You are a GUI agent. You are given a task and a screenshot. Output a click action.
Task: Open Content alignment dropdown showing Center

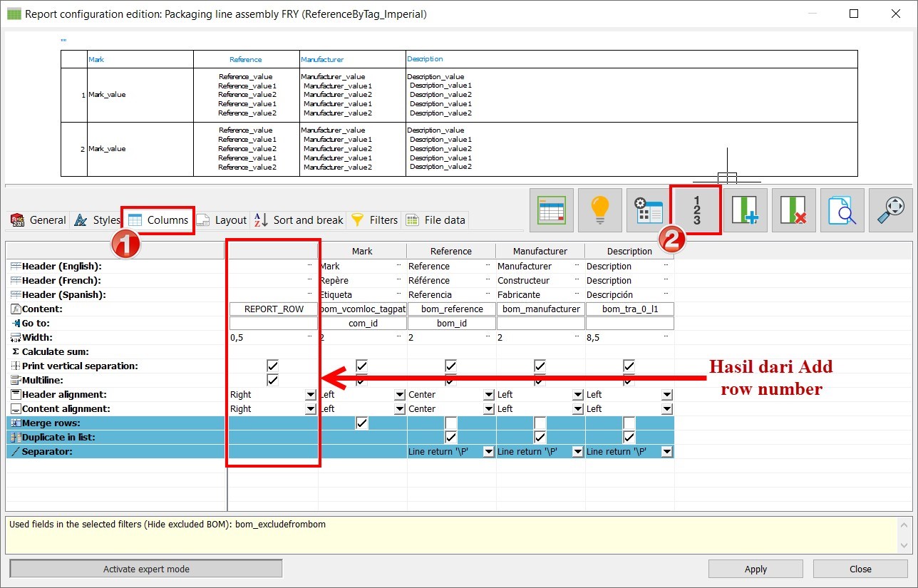(488, 408)
